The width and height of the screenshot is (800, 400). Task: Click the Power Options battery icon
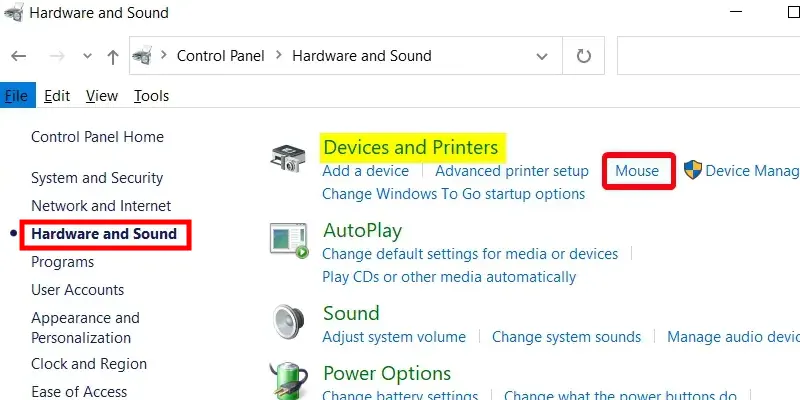pyautogui.click(x=289, y=382)
